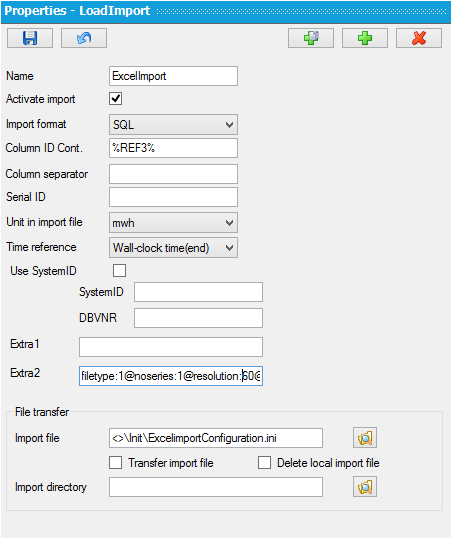Open the Unit in import file dropdown

(173, 223)
